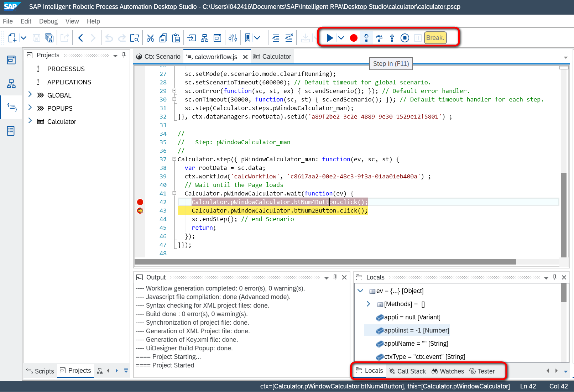Switch to the Call Stack tab

click(x=407, y=371)
